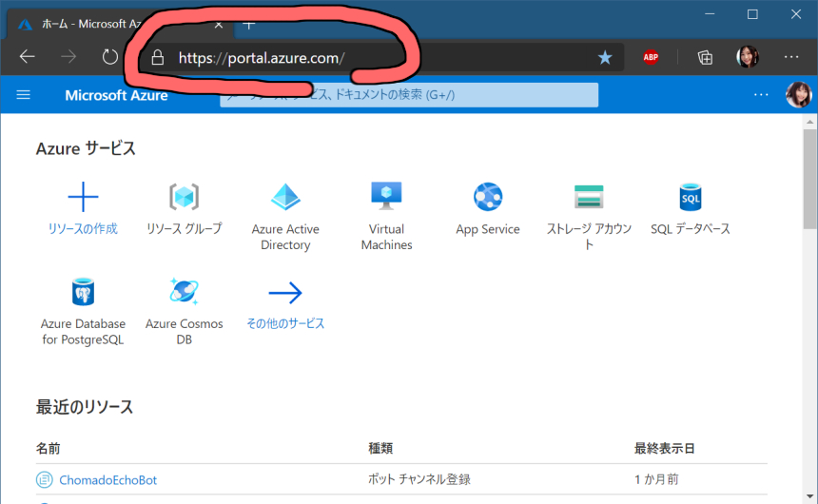Open the Azure portal hamburger menu

tap(24, 95)
